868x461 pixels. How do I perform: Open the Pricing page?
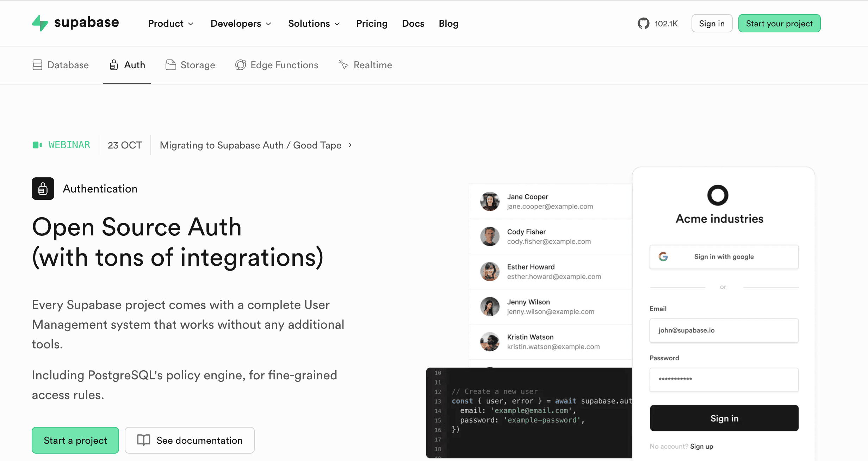pos(372,24)
